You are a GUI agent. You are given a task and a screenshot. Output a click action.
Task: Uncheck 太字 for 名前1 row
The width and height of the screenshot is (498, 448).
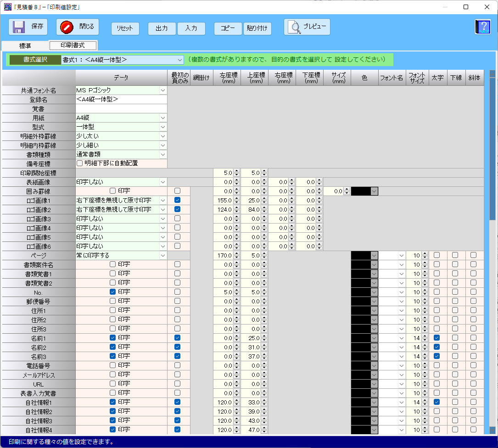pos(436,338)
